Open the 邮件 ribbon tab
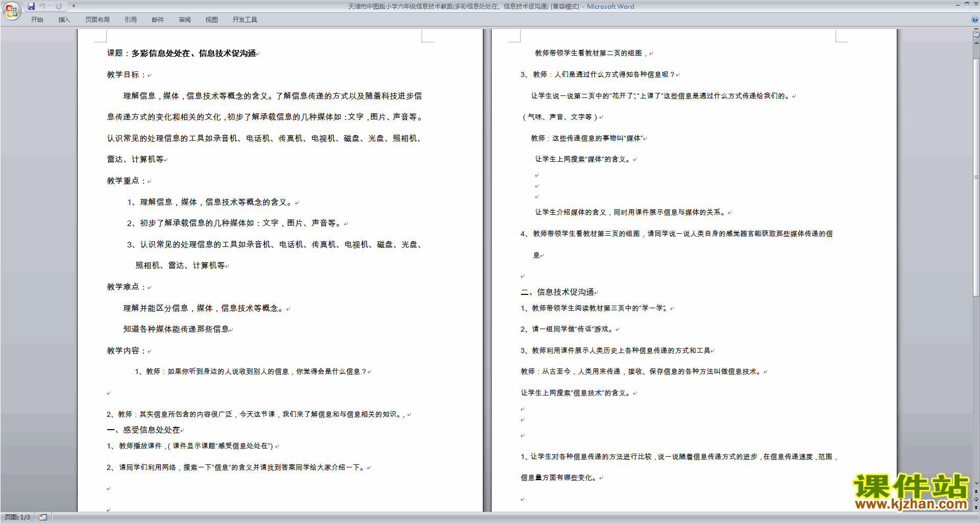Viewport: 980px width, 523px height. [158, 20]
